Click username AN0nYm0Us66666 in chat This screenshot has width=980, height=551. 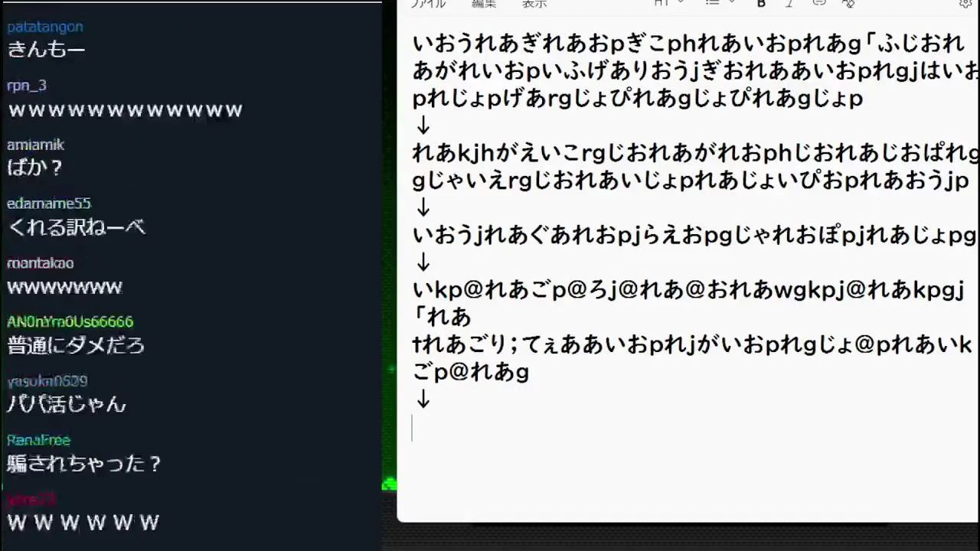click(70, 321)
